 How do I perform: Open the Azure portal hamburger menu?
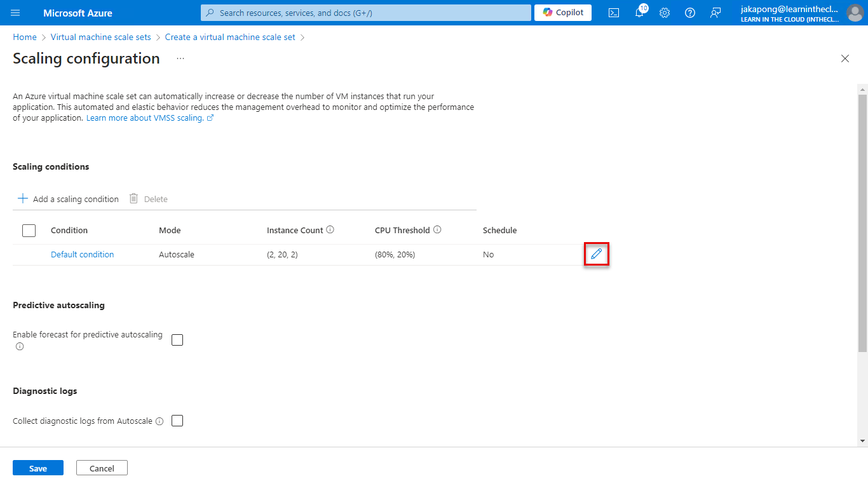16,13
